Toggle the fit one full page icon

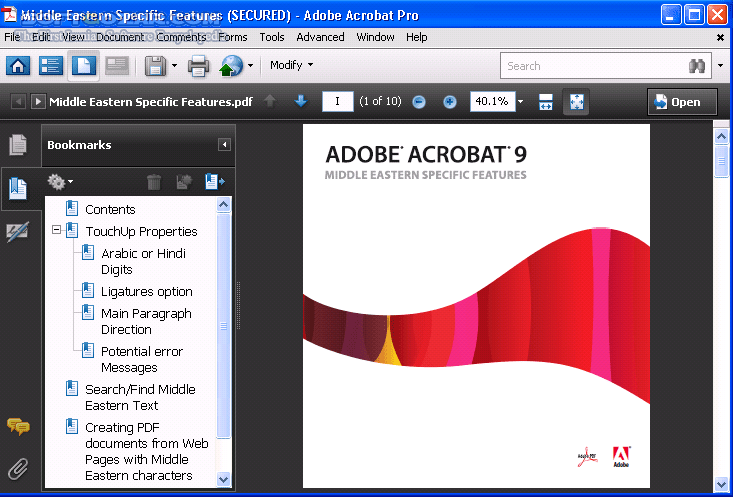coord(576,101)
